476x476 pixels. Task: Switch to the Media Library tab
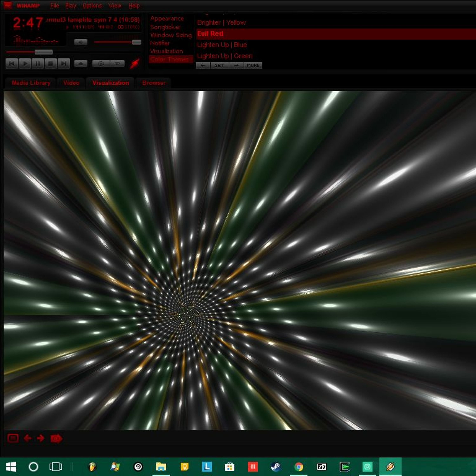tap(31, 83)
